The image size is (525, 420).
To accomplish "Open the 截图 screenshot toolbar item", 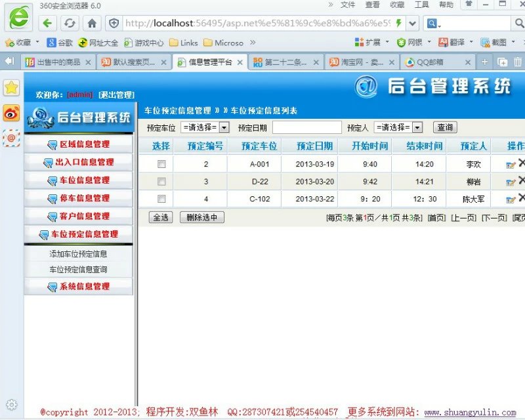I will [x=493, y=42].
